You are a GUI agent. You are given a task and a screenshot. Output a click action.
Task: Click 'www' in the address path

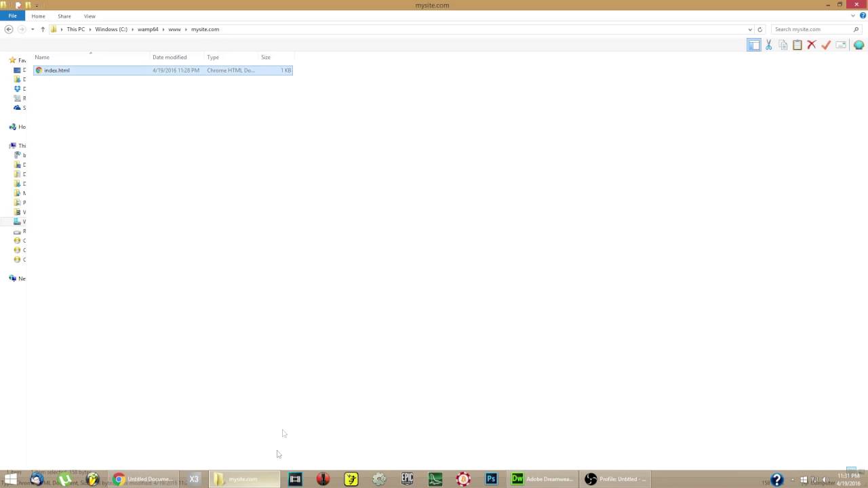tap(174, 29)
